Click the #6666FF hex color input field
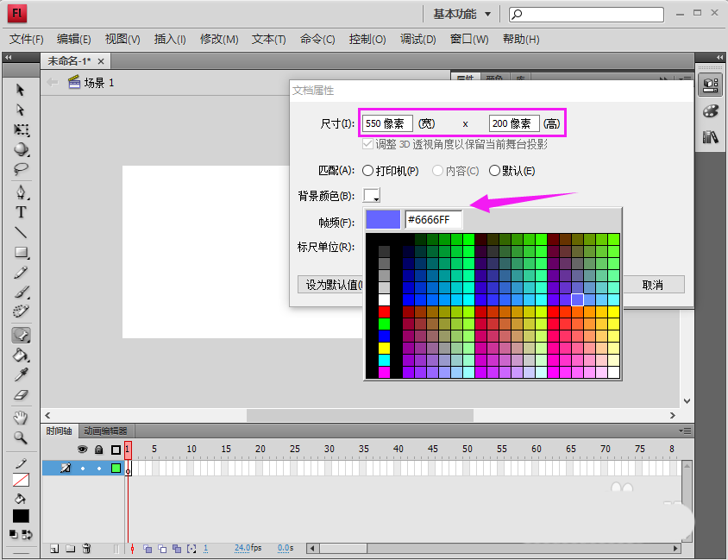728x560 pixels. 434,220
